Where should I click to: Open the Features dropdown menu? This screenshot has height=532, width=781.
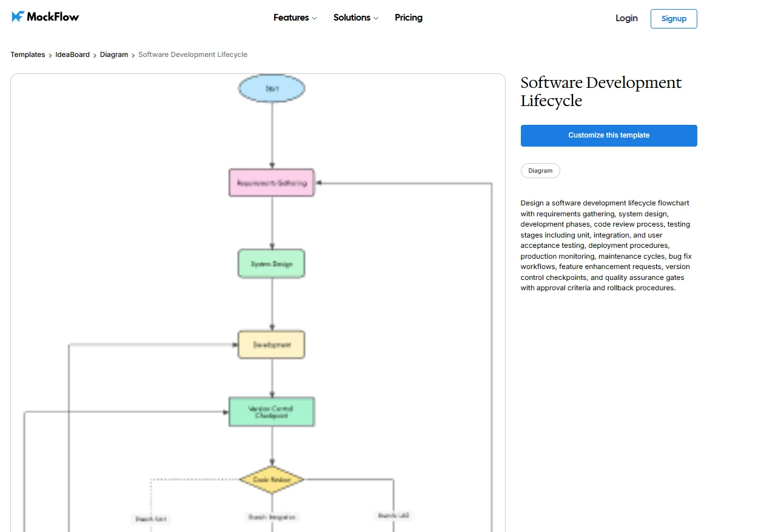coord(295,18)
